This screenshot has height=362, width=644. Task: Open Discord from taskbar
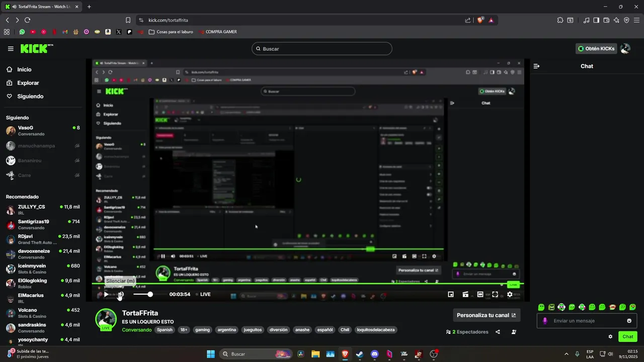click(x=374, y=354)
